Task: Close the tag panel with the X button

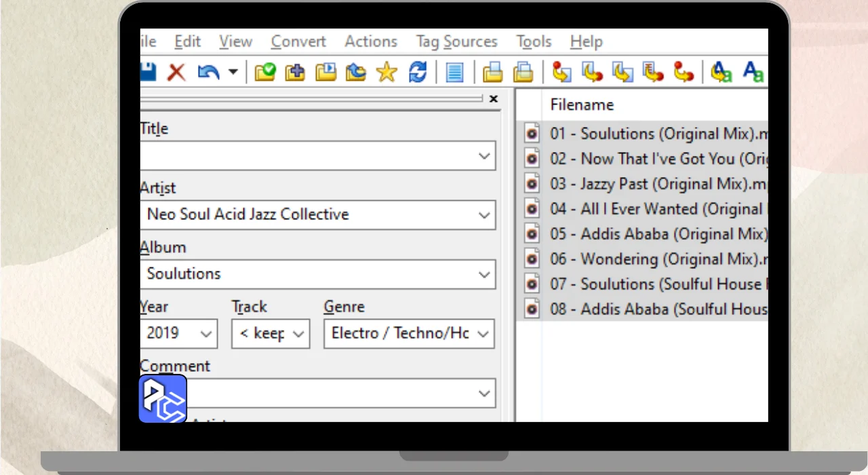Action: pyautogui.click(x=494, y=99)
